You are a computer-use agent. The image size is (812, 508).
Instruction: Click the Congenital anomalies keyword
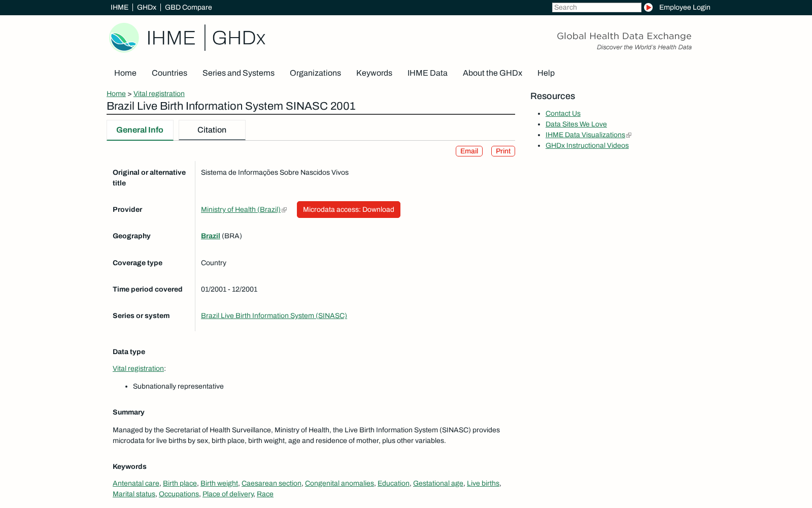coord(340,484)
